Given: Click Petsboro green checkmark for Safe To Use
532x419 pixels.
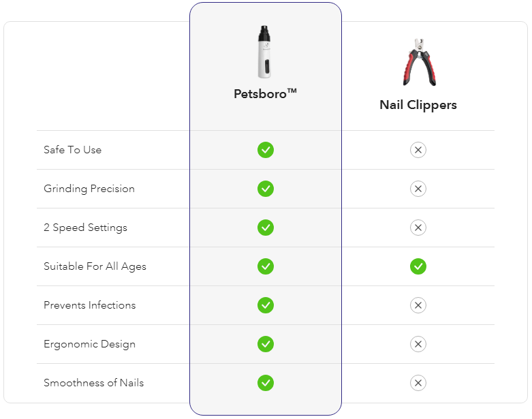Looking at the screenshot, I should 266,150.
